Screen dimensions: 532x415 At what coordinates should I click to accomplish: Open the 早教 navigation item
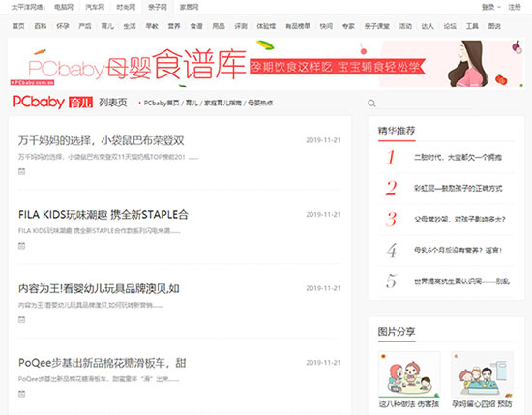(x=152, y=26)
